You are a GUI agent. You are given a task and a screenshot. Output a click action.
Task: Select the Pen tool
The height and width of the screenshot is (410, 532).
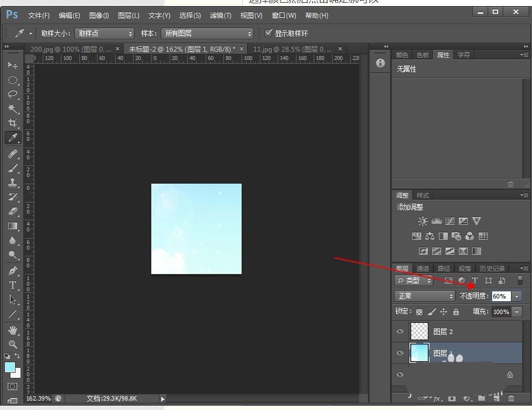[13, 270]
